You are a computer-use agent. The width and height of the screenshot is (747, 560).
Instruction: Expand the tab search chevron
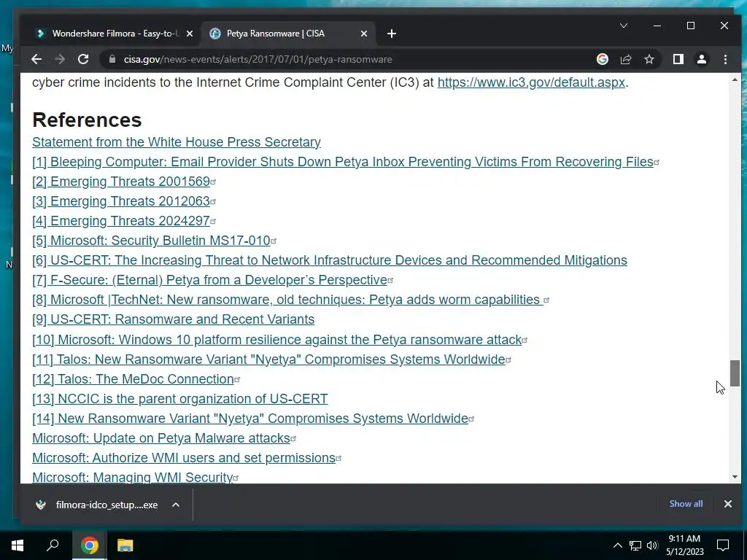pyautogui.click(x=624, y=26)
